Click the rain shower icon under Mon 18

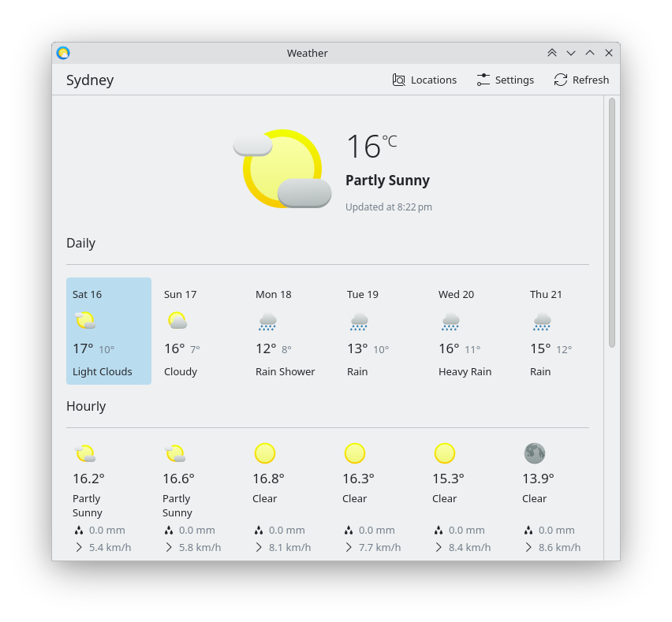point(267,322)
